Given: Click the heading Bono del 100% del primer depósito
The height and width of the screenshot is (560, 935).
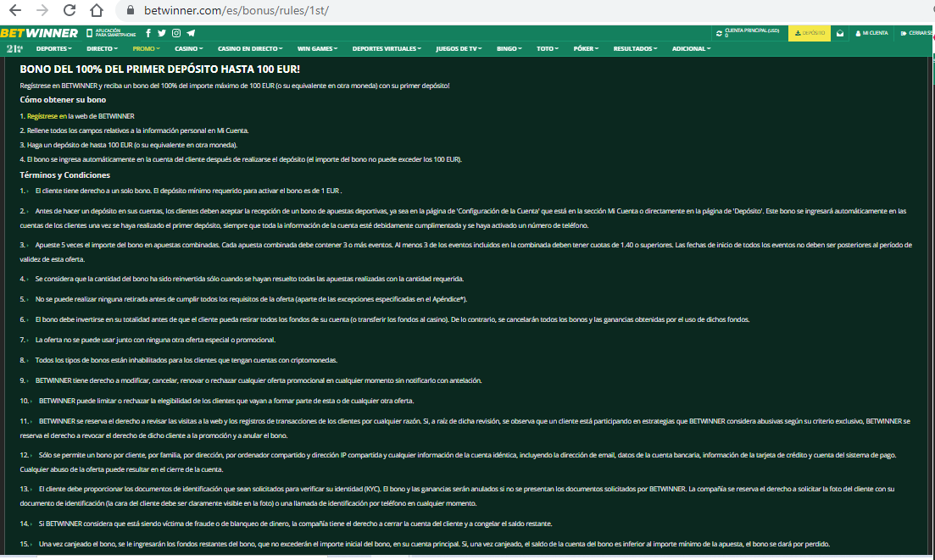Looking at the screenshot, I should point(160,69).
